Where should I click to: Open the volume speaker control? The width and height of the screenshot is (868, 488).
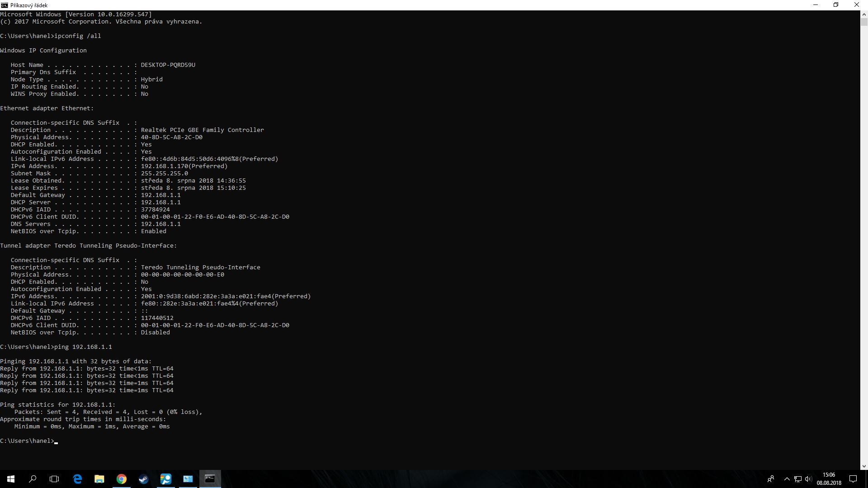pos(808,479)
